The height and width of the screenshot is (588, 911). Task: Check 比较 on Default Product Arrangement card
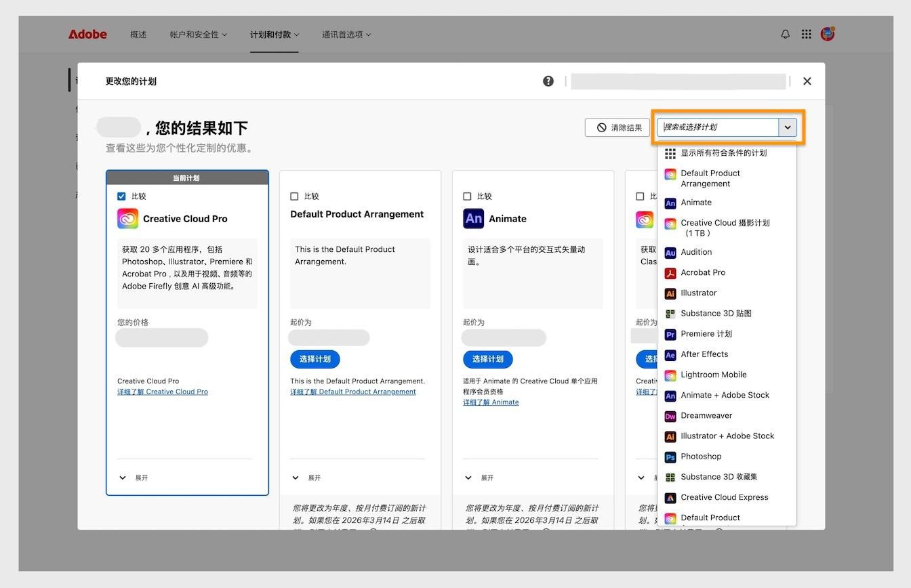pyautogui.click(x=294, y=196)
